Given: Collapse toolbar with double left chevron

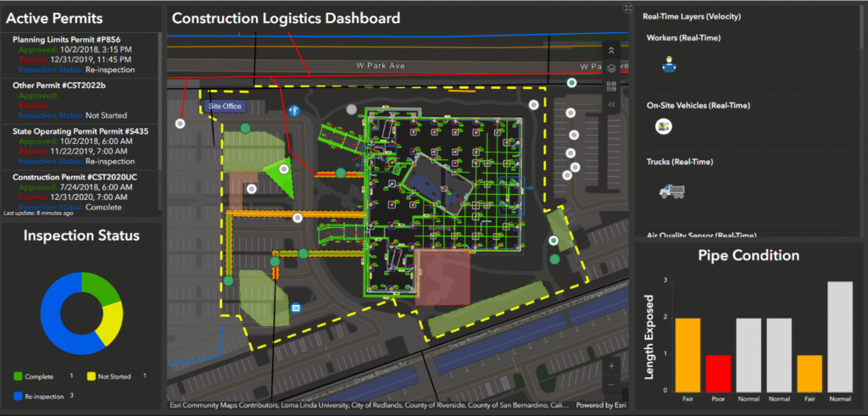Looking at the screenshot, I should point(612,104).
